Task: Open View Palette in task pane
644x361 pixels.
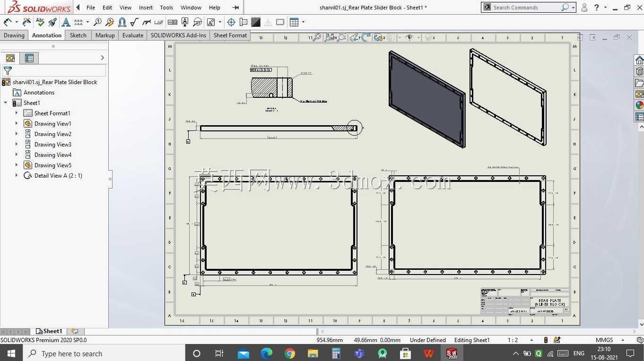Action: 639,94
